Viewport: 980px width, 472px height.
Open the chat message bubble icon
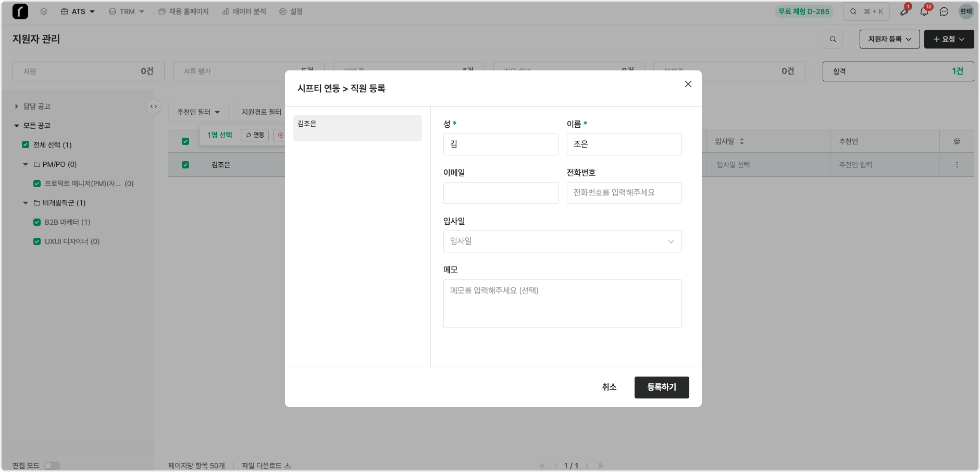(944, 11)
